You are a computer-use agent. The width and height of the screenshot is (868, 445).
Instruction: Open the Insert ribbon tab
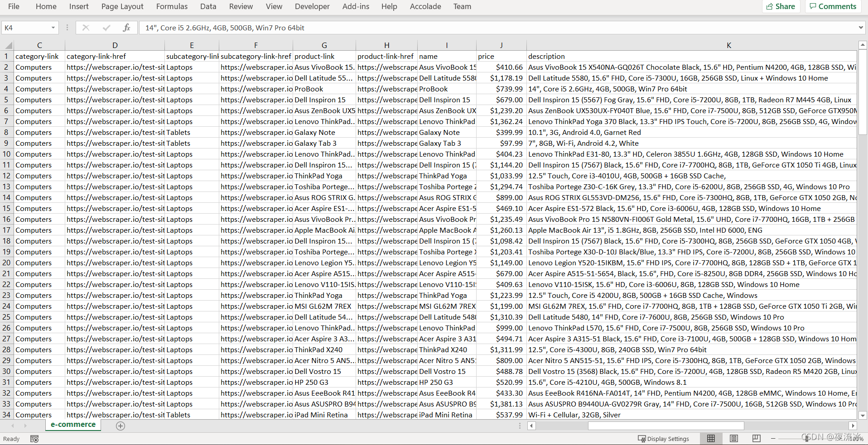pyautogui.click(x=79, y=6)
